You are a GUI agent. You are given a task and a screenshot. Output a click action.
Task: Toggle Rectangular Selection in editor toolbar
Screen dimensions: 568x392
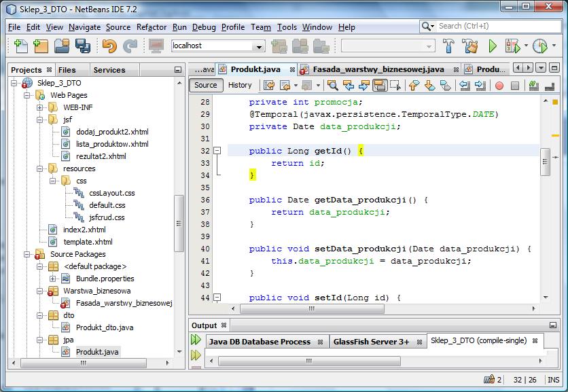click(395, 85)
